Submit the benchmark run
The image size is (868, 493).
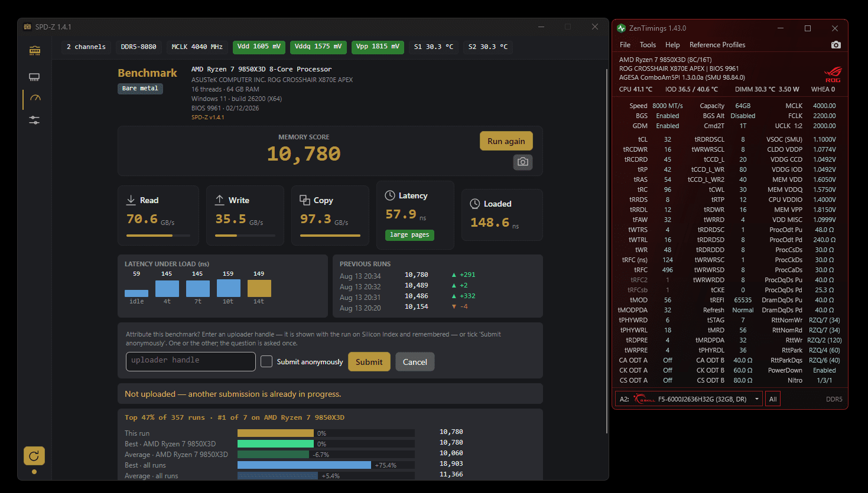(369, 362)
